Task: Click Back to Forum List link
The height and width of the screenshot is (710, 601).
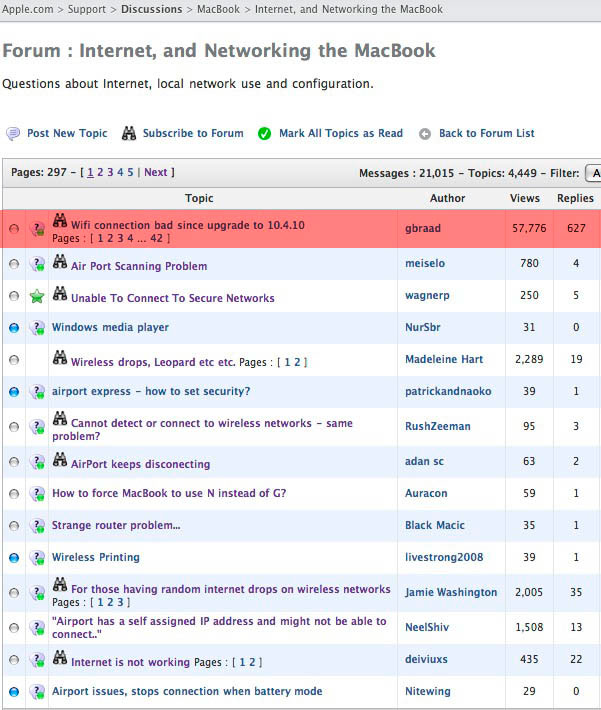Action: [x=486, y=133]
